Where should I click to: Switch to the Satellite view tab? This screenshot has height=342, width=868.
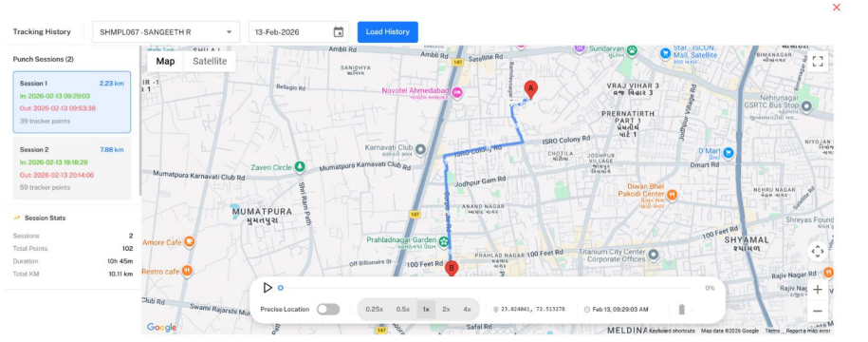pos(210,61)
